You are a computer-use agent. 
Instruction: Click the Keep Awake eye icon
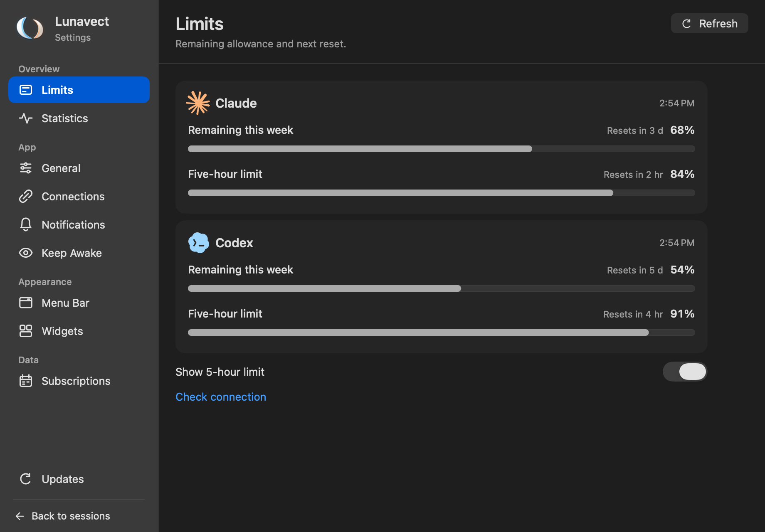pyautogui.click(x=26, y=253)
